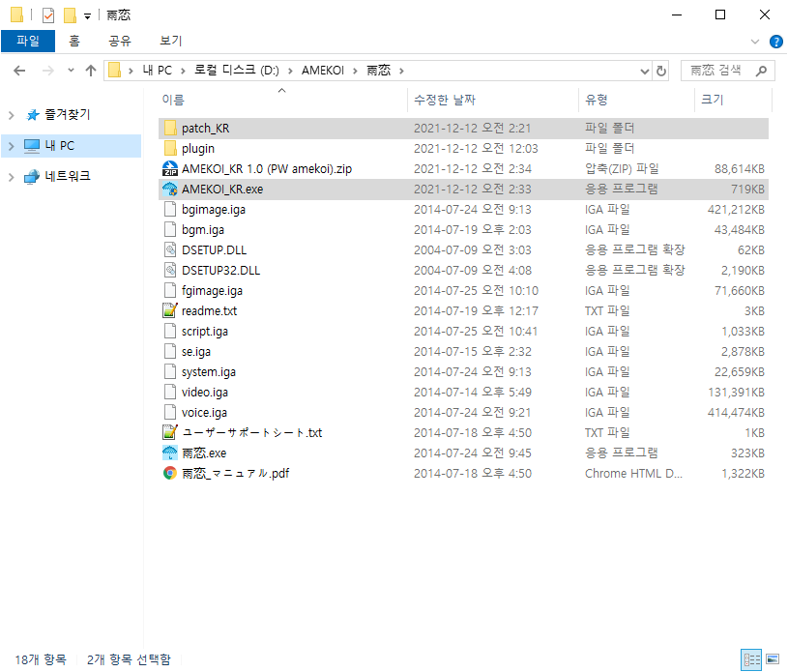Expand the 내 PC tree node
Screen dimensions: 788x672
pos(11,146)
